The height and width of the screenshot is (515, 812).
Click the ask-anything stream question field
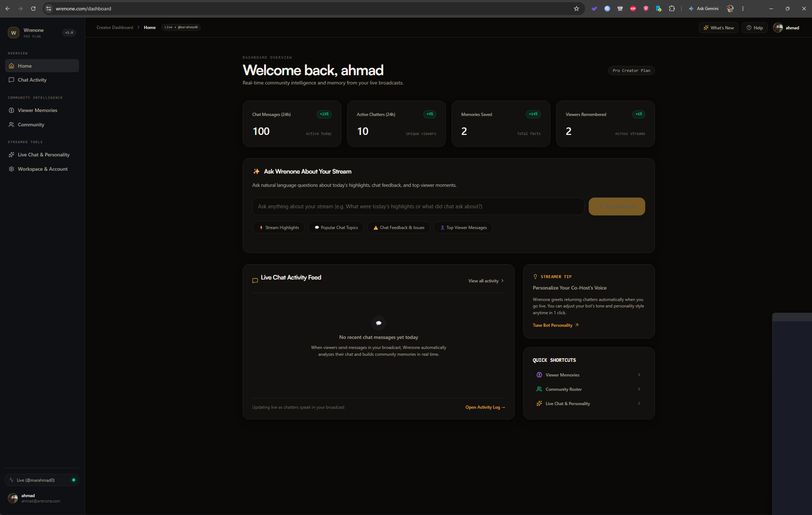pyautogui.click(x=418, y=207)
